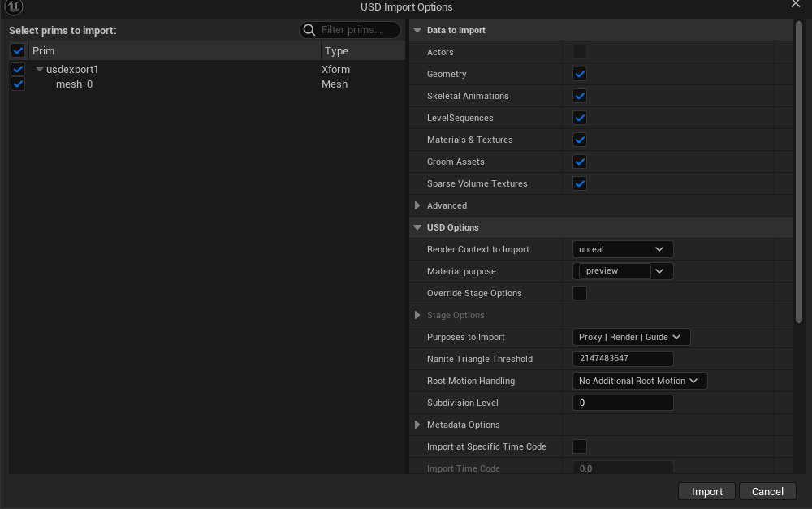Expand the Advanced section

point(417,205)
